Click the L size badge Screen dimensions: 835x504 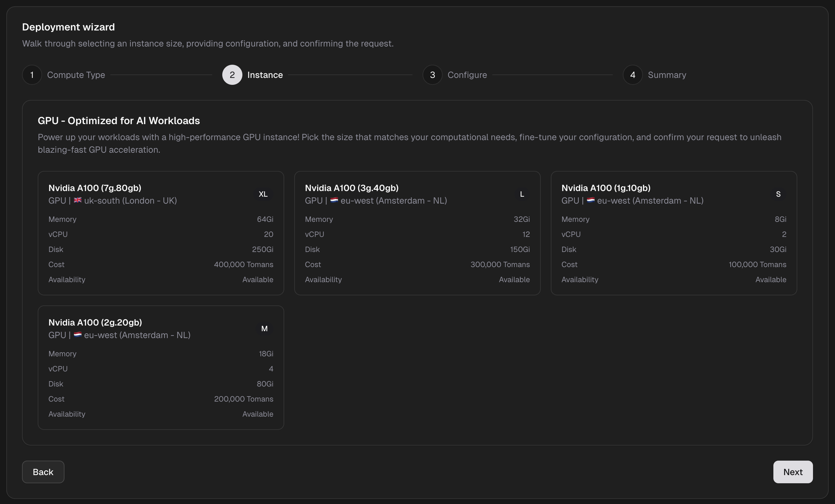click(522, 194)
